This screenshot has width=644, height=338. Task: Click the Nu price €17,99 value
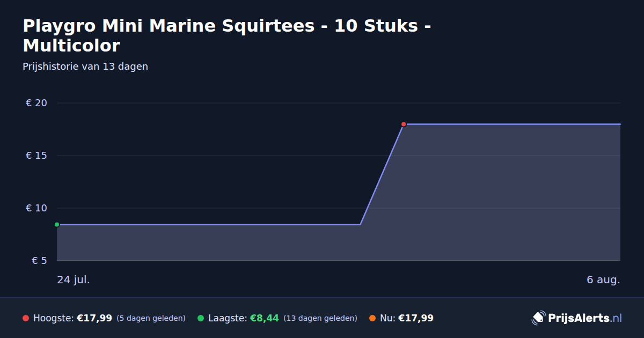[416, 318]
